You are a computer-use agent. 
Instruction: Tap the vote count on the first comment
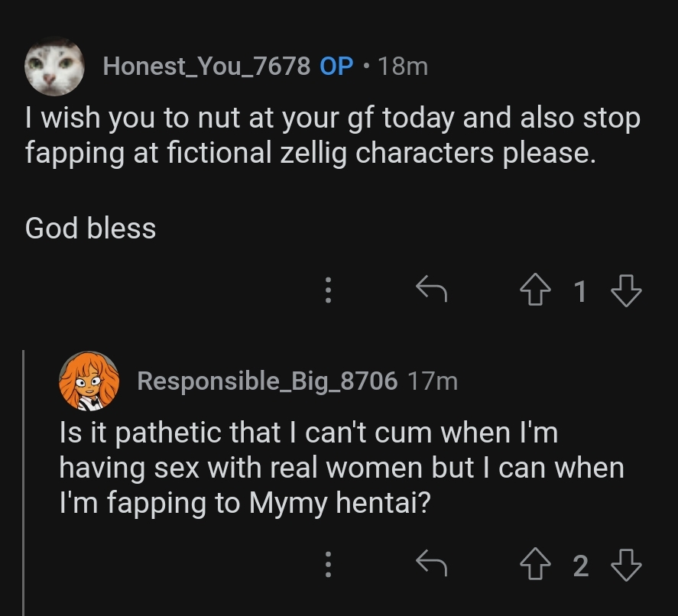(x=580, y=290)
